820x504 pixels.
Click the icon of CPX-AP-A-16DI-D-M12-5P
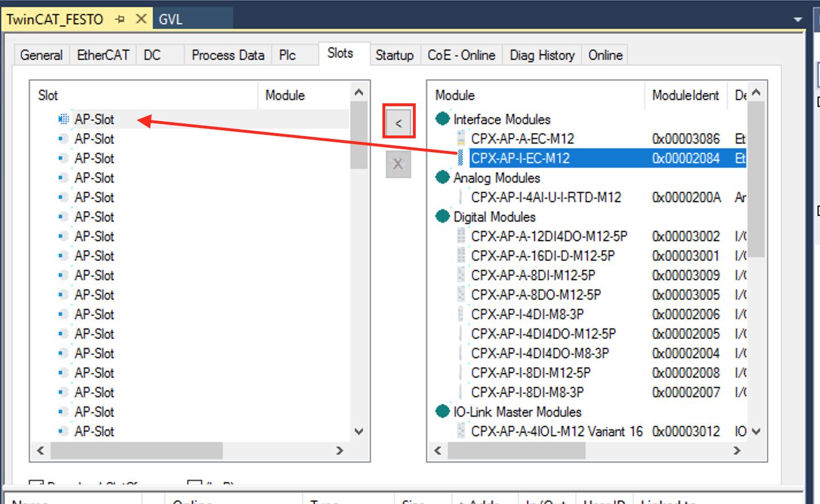coord(461,255)
